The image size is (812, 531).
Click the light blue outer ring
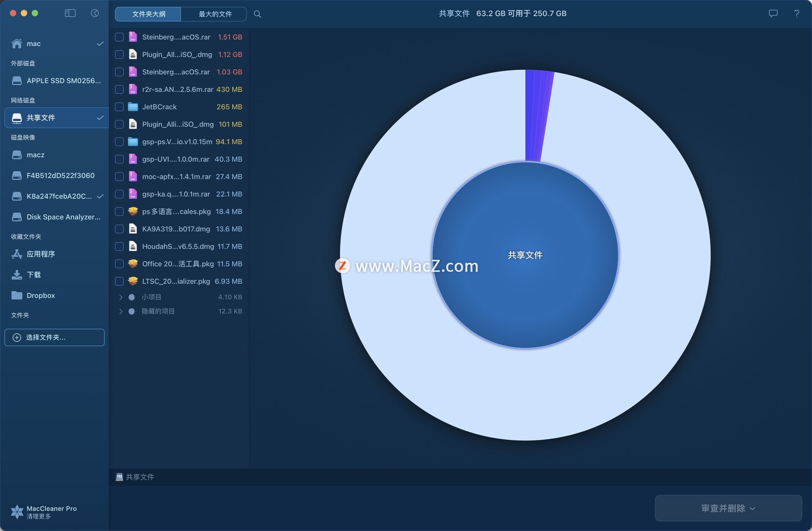pyautogui.click(x=525, y=393)
